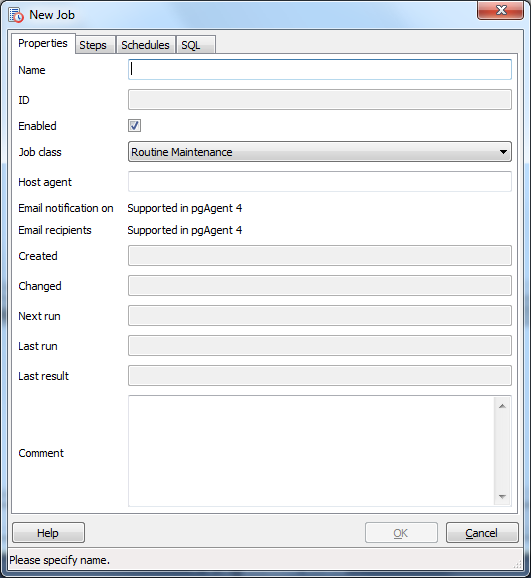Switch to the Steps tab
The height and width of the screenshot is (578, 531).
click(x=93, y=45)
